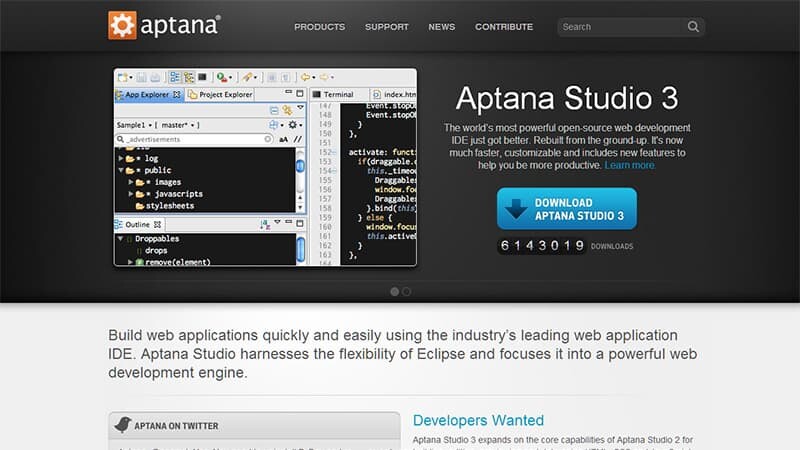Click the Aptana gear logo

coord(122,25)
